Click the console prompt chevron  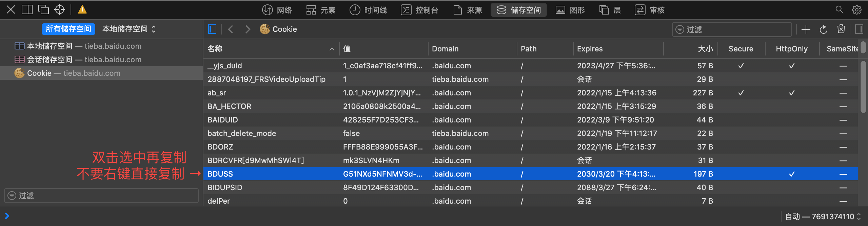7,216
